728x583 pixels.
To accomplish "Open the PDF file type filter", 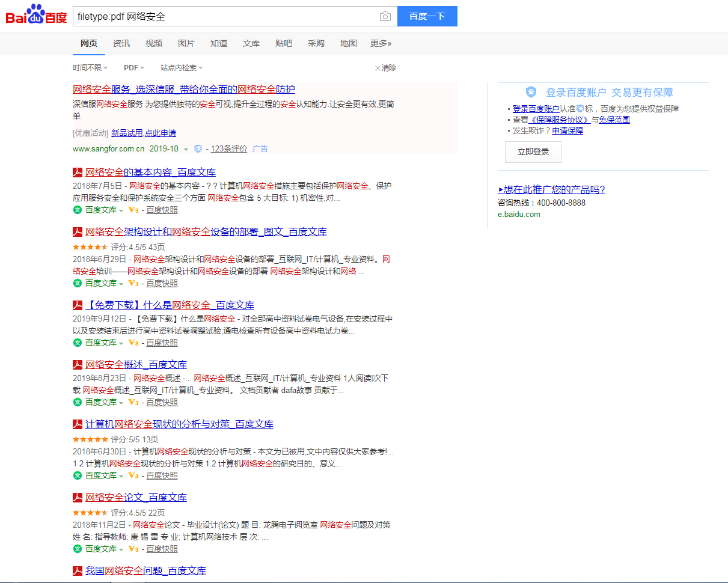I will coord(133,68).
